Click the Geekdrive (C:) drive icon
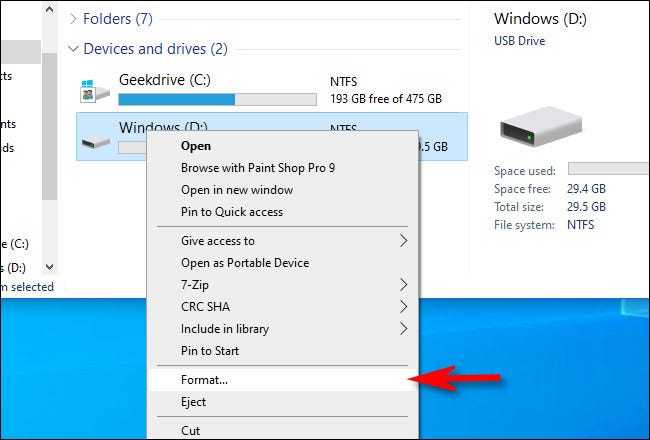 [x=95, y=92]
